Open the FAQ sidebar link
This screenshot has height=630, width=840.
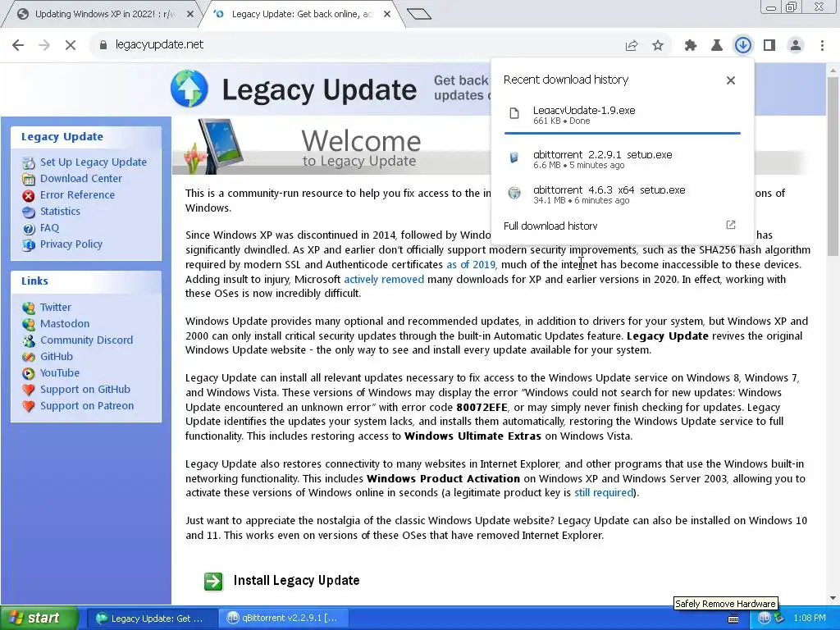tap(49, 228)
